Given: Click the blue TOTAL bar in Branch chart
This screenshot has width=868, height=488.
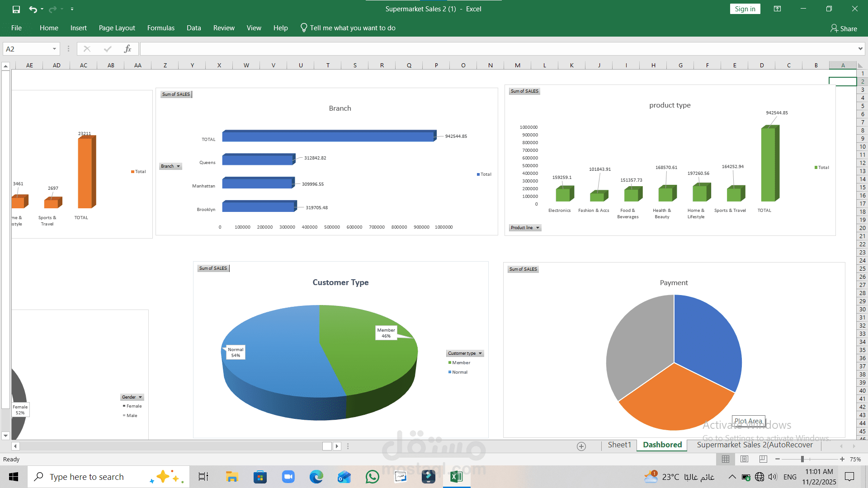Looking at the screenshot, I should coord(328,136).
